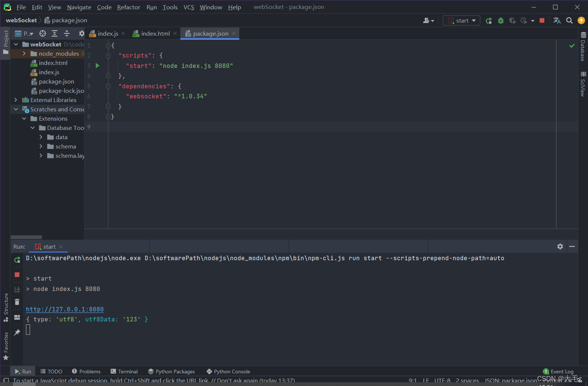Hide the Run tool window

click(572, 246)
